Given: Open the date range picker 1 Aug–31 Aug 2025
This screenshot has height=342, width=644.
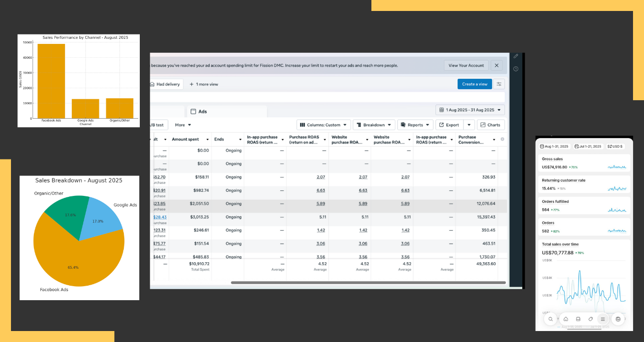Looking at the screenshot, I should [470, 110].
